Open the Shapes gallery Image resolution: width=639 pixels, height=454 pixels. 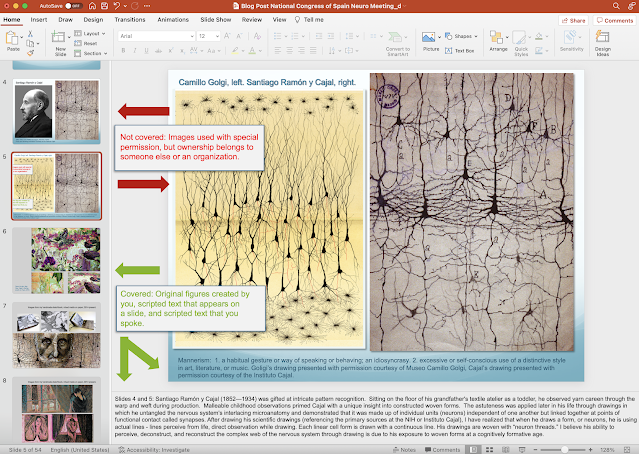461,36
